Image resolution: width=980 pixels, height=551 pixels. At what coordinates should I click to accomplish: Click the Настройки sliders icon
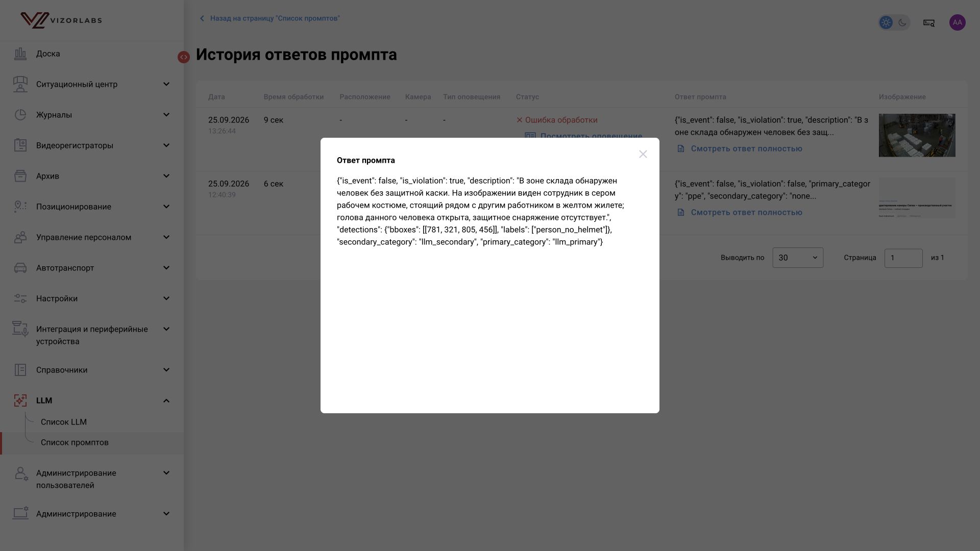click(20, 298)
